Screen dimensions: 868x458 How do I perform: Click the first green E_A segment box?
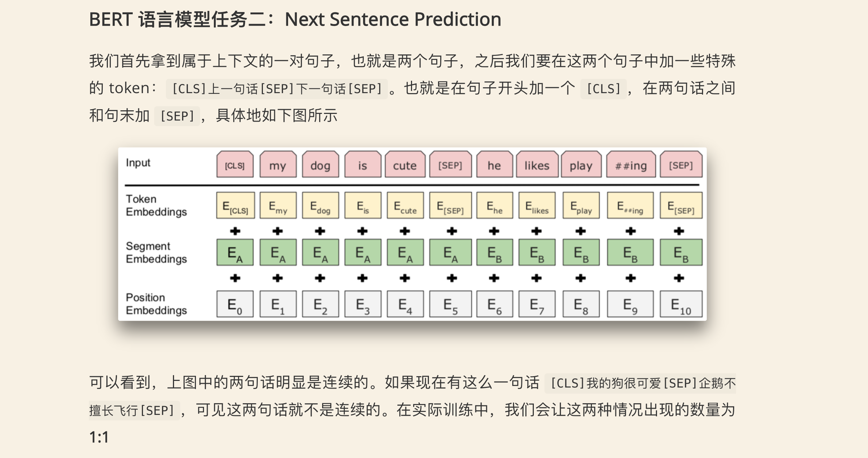[235, 252]
